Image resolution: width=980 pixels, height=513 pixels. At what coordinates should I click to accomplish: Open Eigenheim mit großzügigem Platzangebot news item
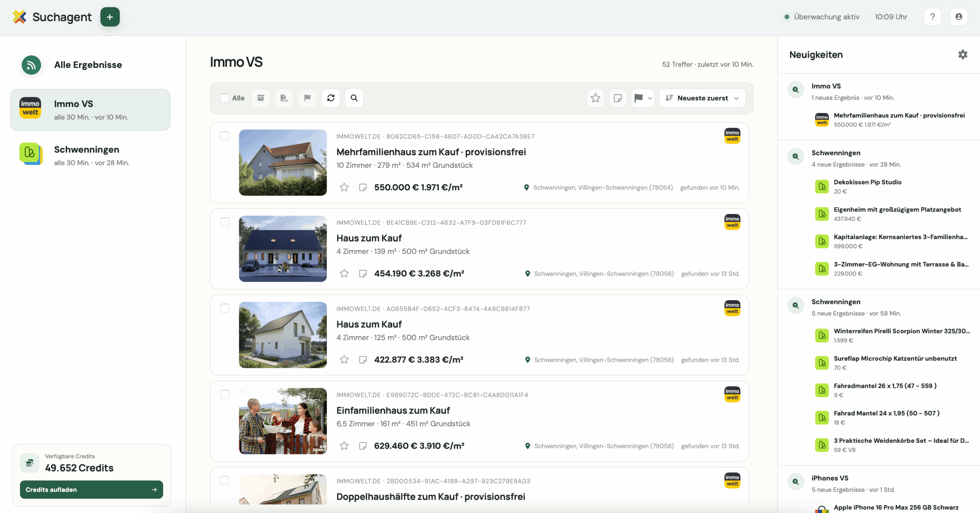892,214
